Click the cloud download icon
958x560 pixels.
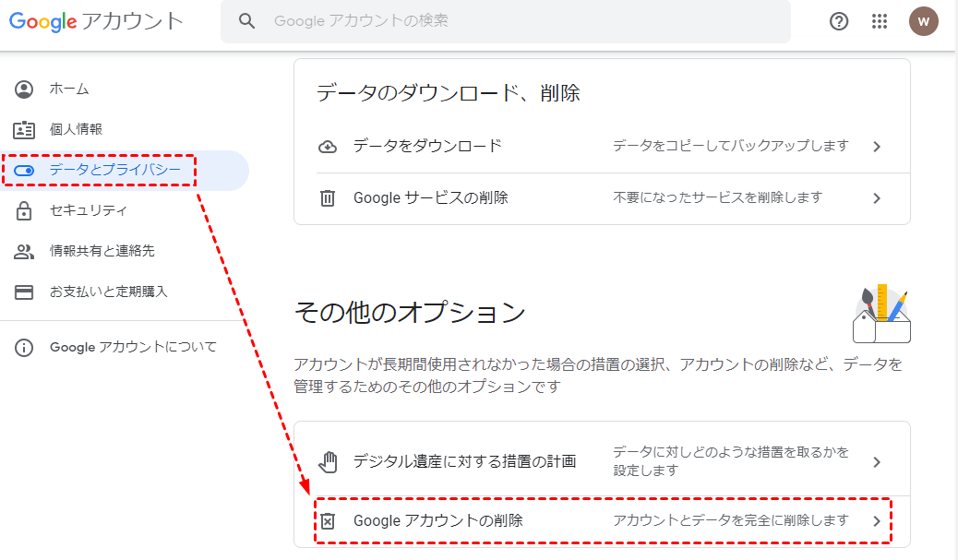click(328, 147)
